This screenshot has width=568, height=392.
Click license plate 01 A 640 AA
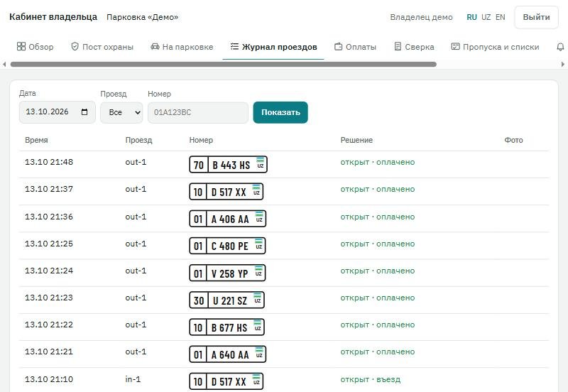[x=227, y=354]
